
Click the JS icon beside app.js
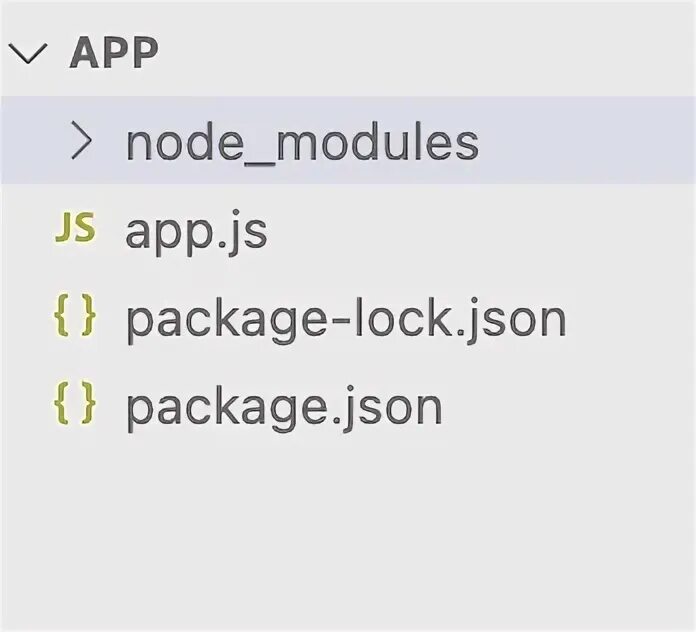tap(75, 230)
